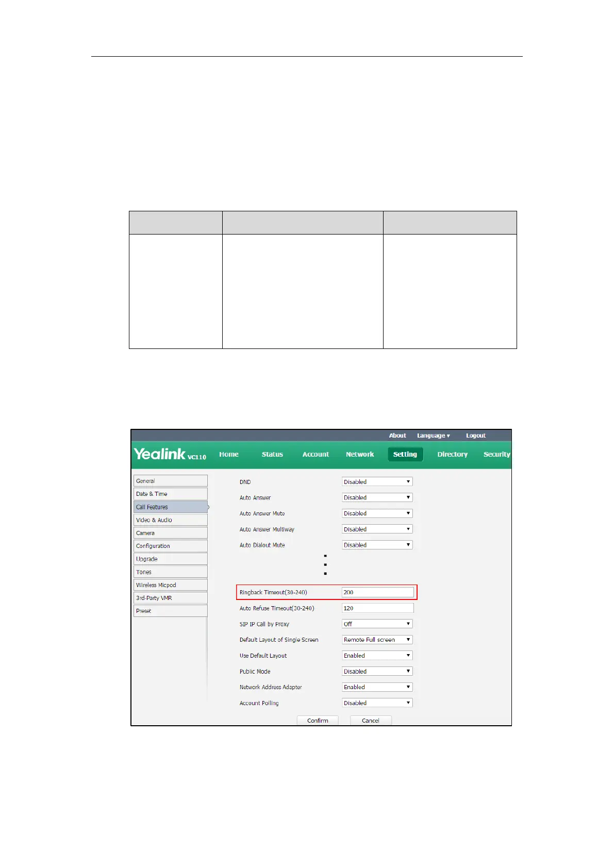Viewport: 614px width, 868px height.
Task: Click the Cancel button
Action: [x=371, y=721]
